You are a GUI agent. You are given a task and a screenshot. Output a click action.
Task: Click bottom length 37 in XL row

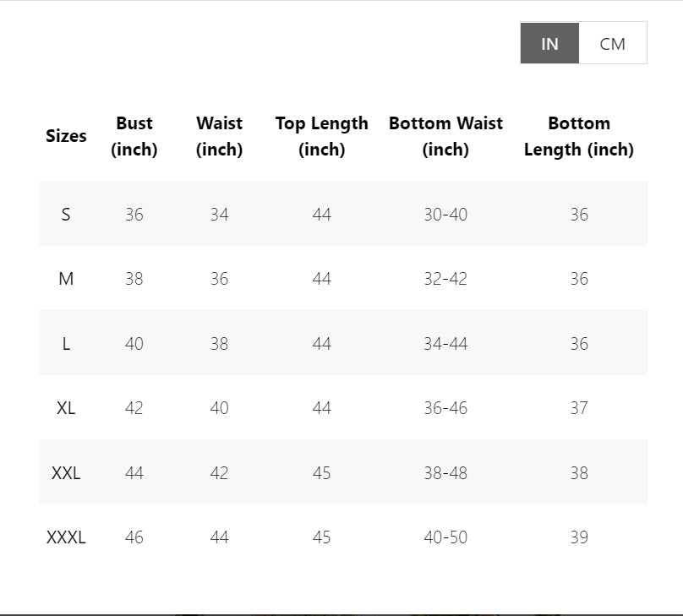[579, 408]
